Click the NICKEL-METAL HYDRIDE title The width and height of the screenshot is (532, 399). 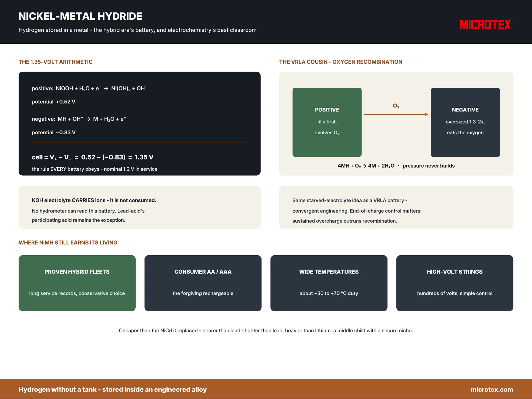(80, 16)
